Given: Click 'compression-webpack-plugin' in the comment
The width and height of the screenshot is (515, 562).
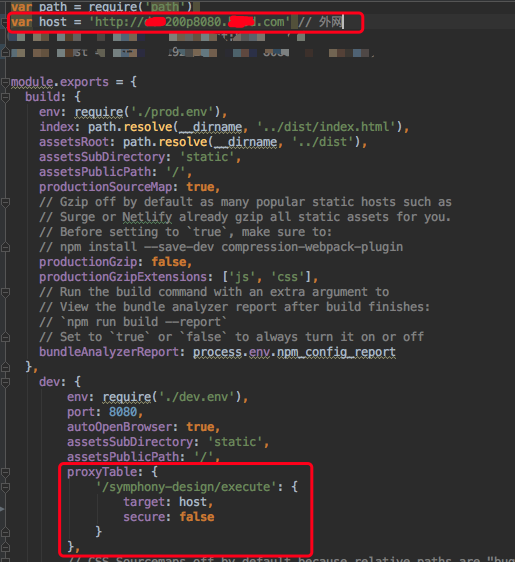Looking at the screenshot, I should pos(312,247).
